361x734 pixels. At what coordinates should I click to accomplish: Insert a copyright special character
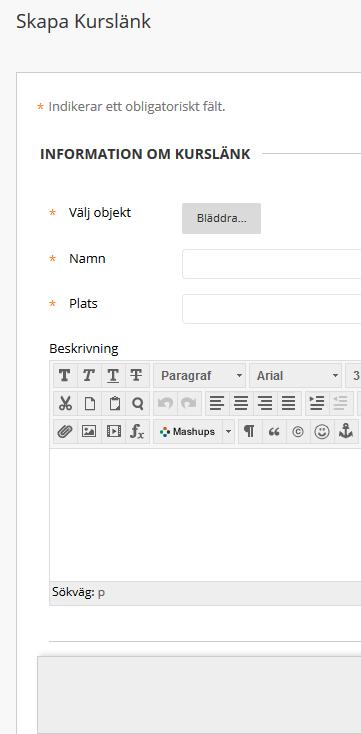click(x=298, y=432)
